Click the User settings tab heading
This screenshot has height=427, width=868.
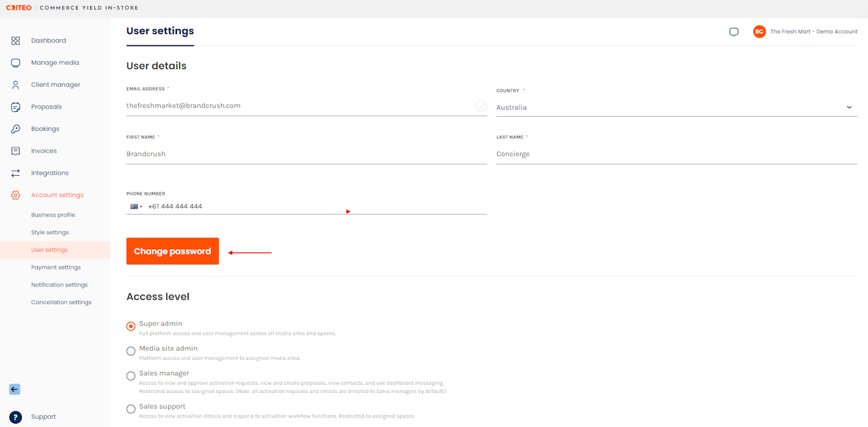pos(160,31)
